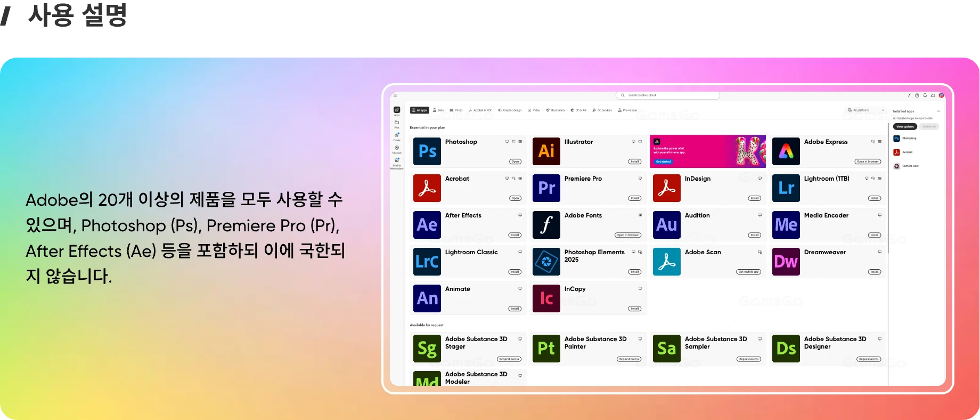Click the AI promo banner image
The height and width of the screenshot is (420, 980).
point(708,151)
